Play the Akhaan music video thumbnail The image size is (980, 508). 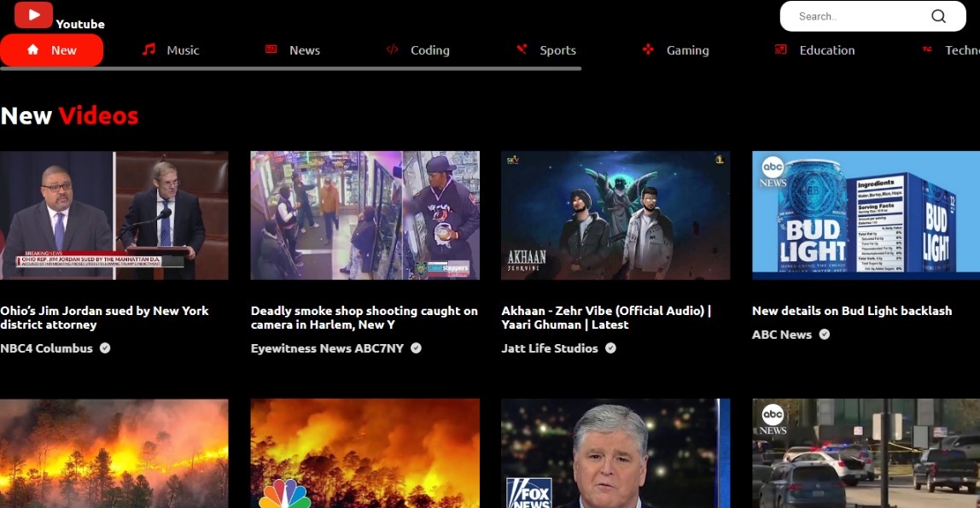[x=615, y=215]
